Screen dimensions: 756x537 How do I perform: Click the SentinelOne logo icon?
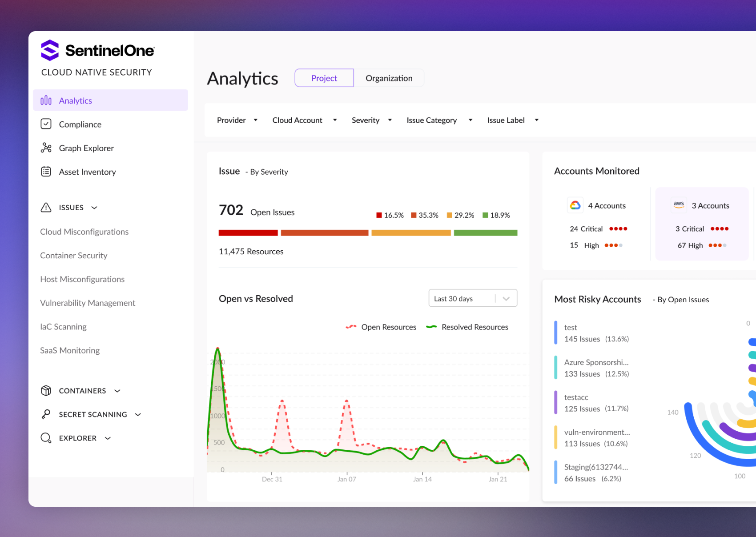click(50, 50)
